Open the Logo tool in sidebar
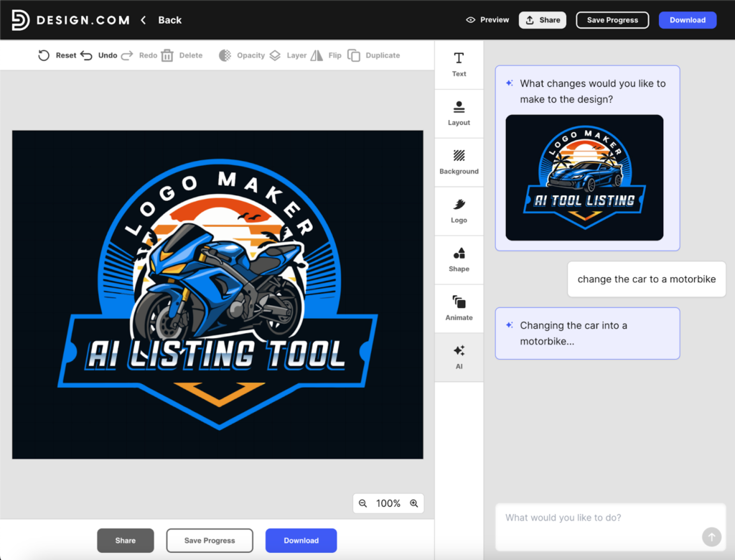Screen dimensions: 735x560 click(x=459, y=210)
